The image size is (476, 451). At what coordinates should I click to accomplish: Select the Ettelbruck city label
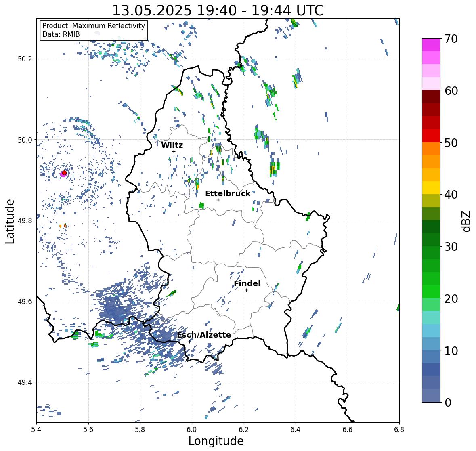228,194
